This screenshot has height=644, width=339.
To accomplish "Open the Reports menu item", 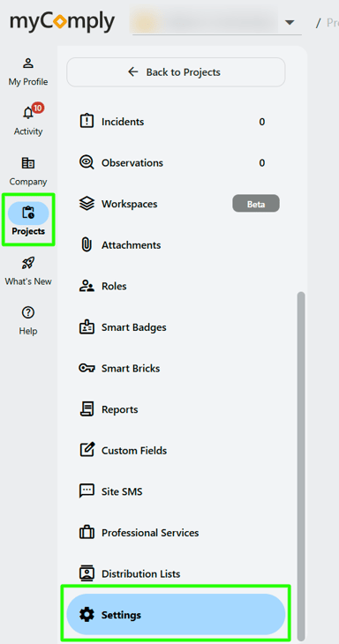I will click(176, 409).
